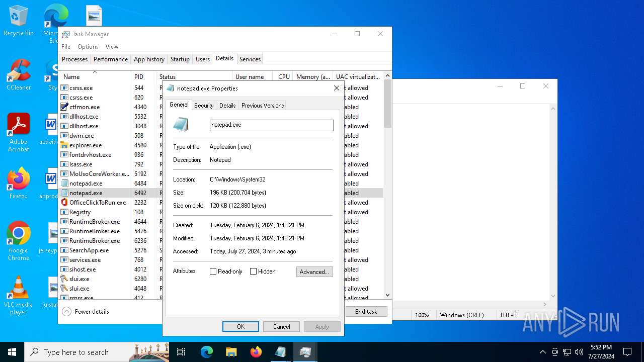
Task: Click the large Notepad icon in Properties
Action: coord(181,125)
